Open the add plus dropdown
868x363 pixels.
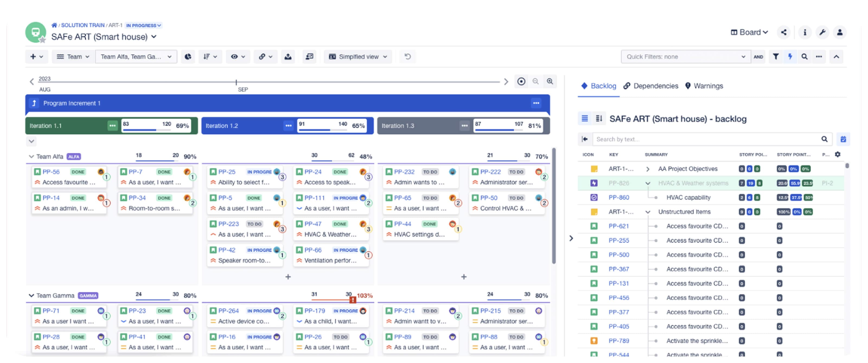click(x=37, y=57)
